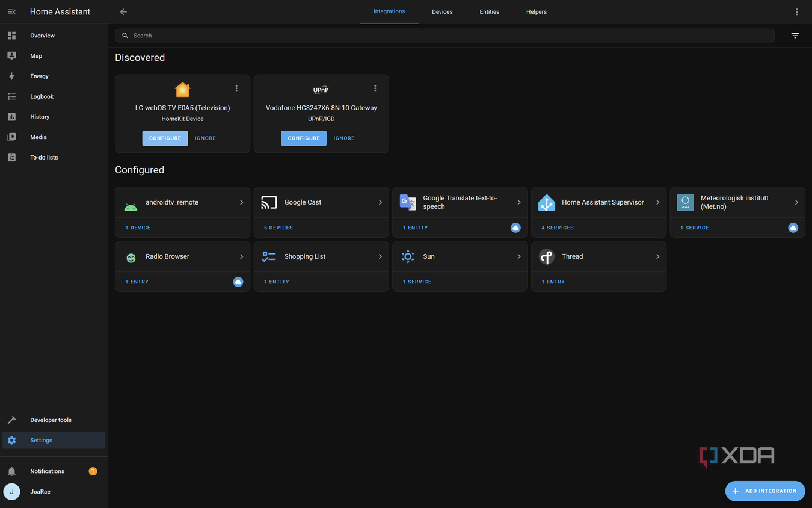Screen dimensions: 812x508
Task: Open Notifications bell icon
Action: pyautogui.click(x=11, y=471)
